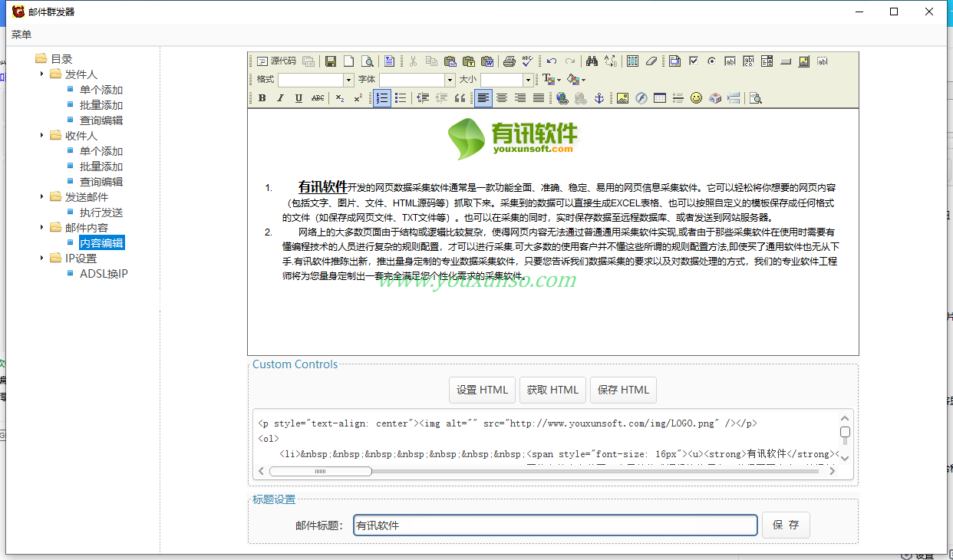Click Paste from Word icon
This screenshot has height=560, width=953.
click(486, 61)
